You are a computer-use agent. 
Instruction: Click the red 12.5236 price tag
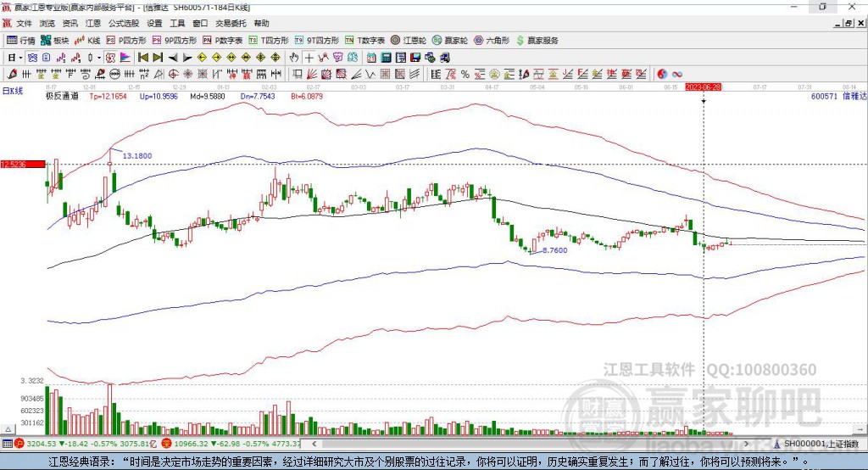[23, 164]
